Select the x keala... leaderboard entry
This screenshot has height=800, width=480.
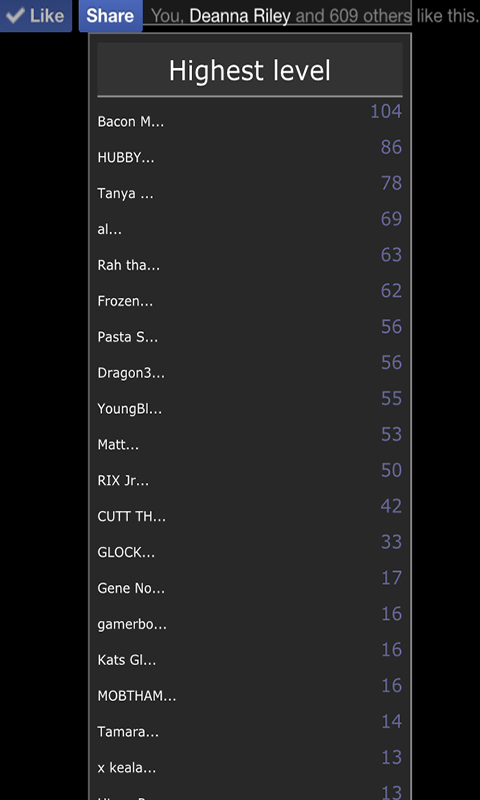(250, 762)
